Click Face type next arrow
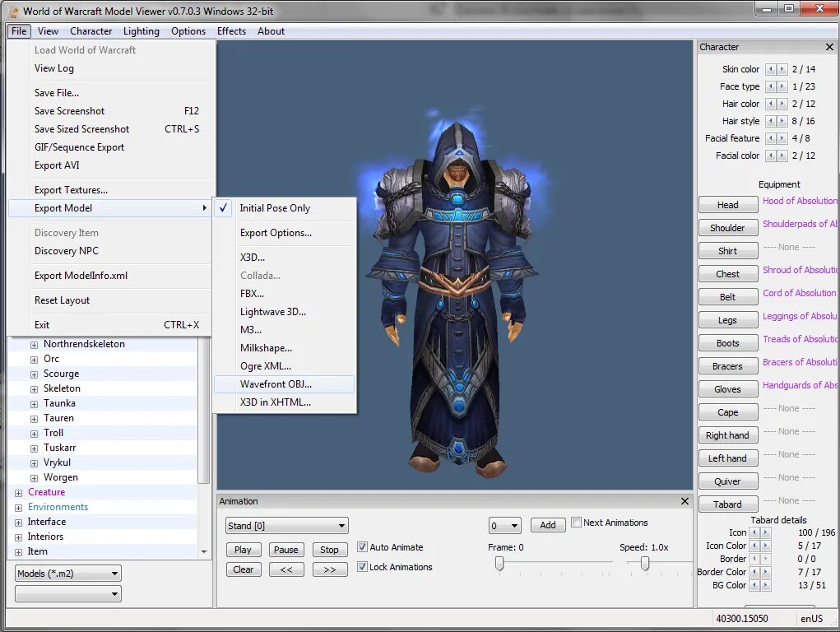840x632 pixels. click(782, 86)
